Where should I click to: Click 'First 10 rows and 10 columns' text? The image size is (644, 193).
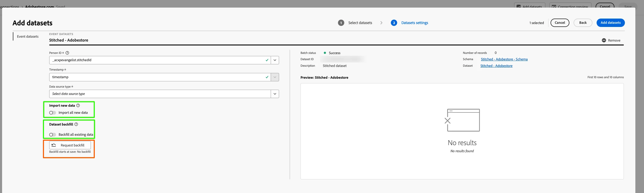(606, 77)
